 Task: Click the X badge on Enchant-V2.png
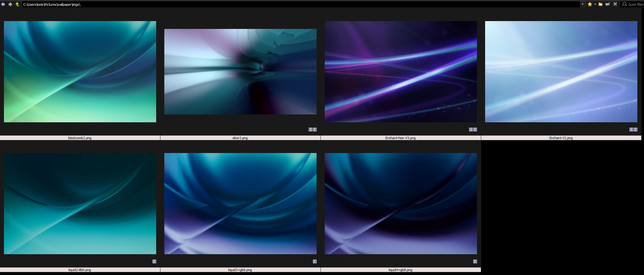point(631,130)
